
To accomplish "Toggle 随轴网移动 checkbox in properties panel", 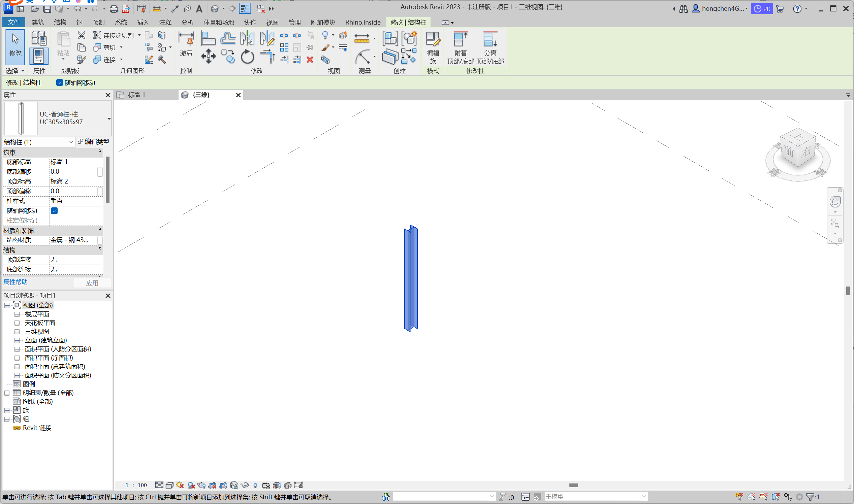I will [x=54, y=211].
